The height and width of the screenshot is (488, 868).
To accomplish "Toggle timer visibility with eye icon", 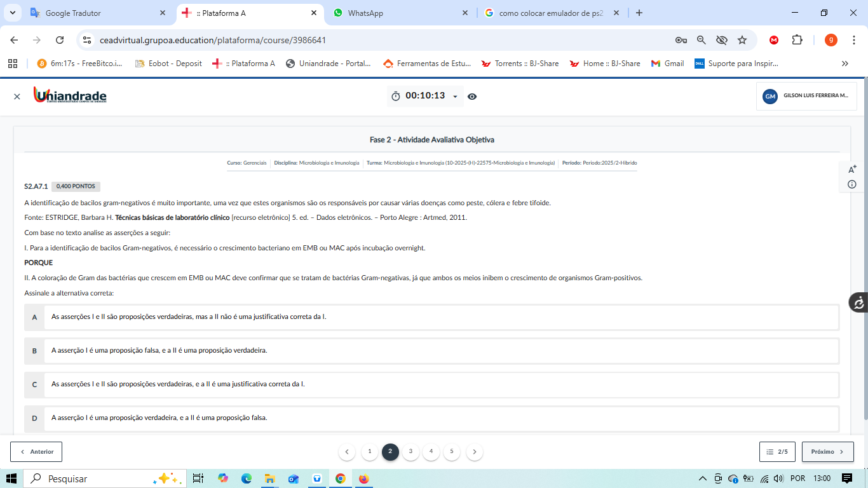I will pos(472,97).
